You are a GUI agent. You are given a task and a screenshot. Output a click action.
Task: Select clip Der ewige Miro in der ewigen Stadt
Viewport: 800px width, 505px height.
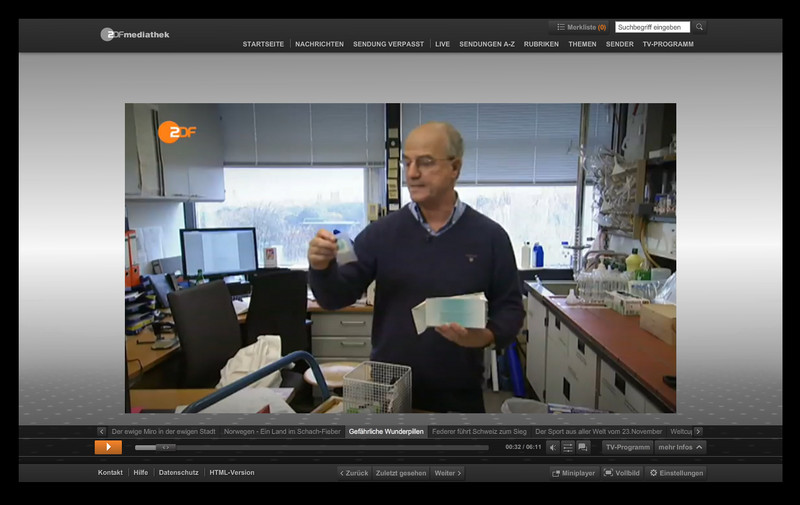163,432
